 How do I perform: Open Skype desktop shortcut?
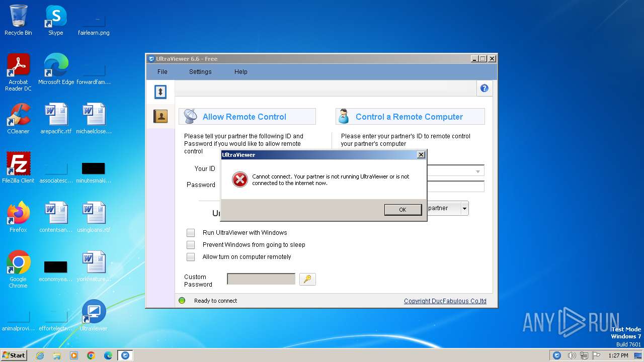click(56, 20)
